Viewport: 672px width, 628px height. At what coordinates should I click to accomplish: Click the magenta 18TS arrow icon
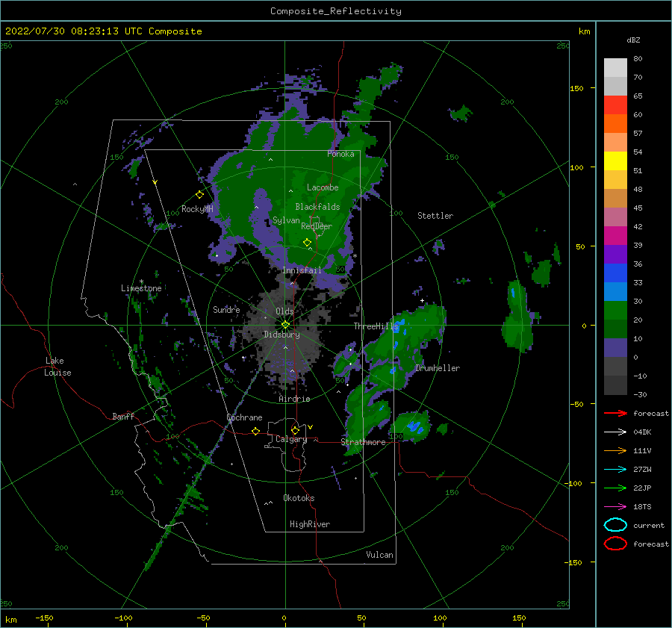click(615, 507)
